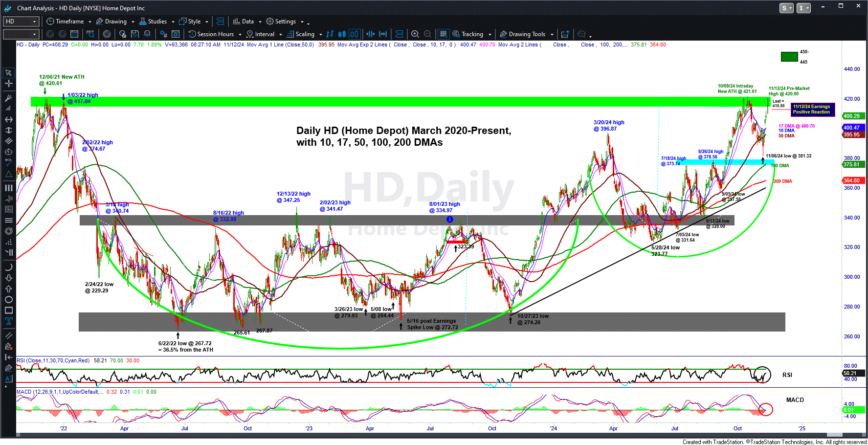
Task: Switch chart to candlestick style icon
Action: point(342,34)
